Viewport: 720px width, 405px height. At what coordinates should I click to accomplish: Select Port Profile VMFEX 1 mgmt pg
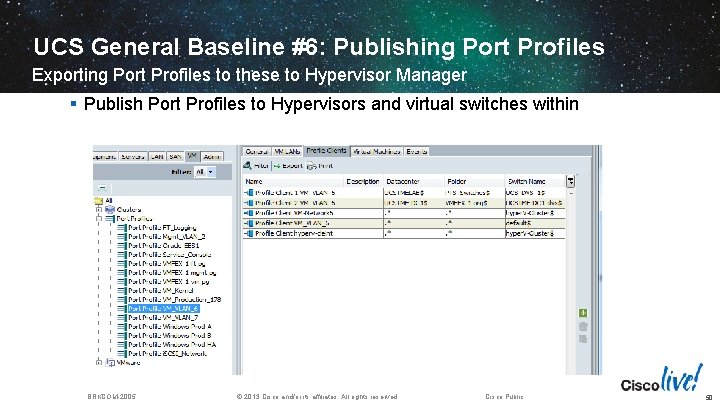click(172, 272)
